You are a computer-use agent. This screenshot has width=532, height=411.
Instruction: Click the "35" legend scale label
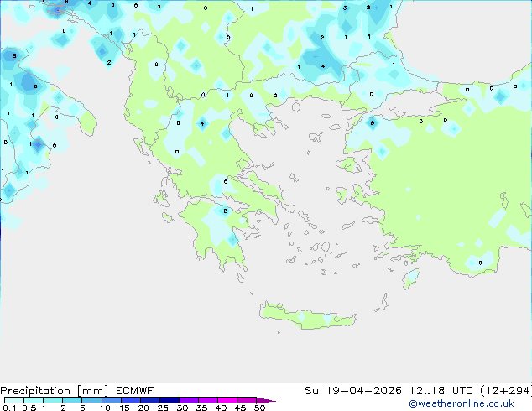pyautogui.click(x=201, y=408)
